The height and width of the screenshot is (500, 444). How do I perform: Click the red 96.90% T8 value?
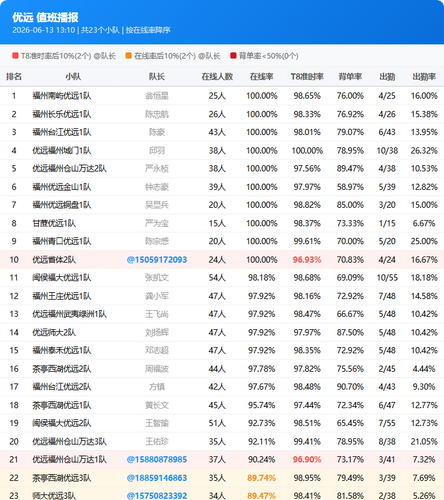[307, 460]
